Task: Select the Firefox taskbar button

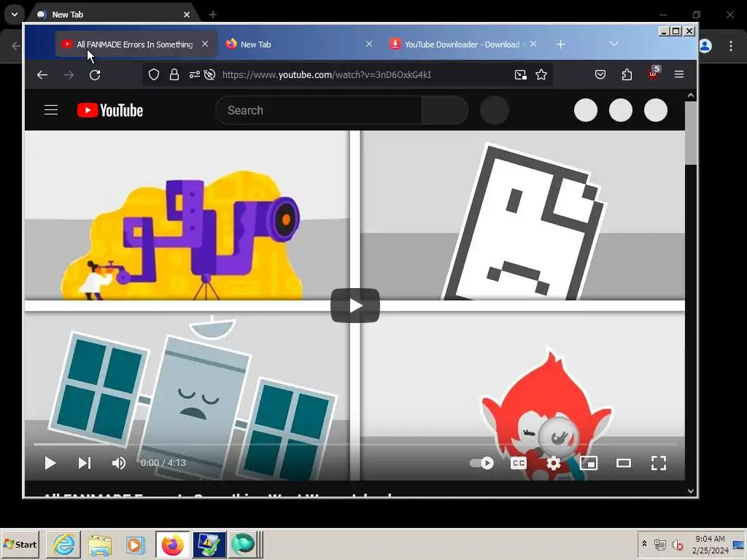Action: [x=172, y=544]
